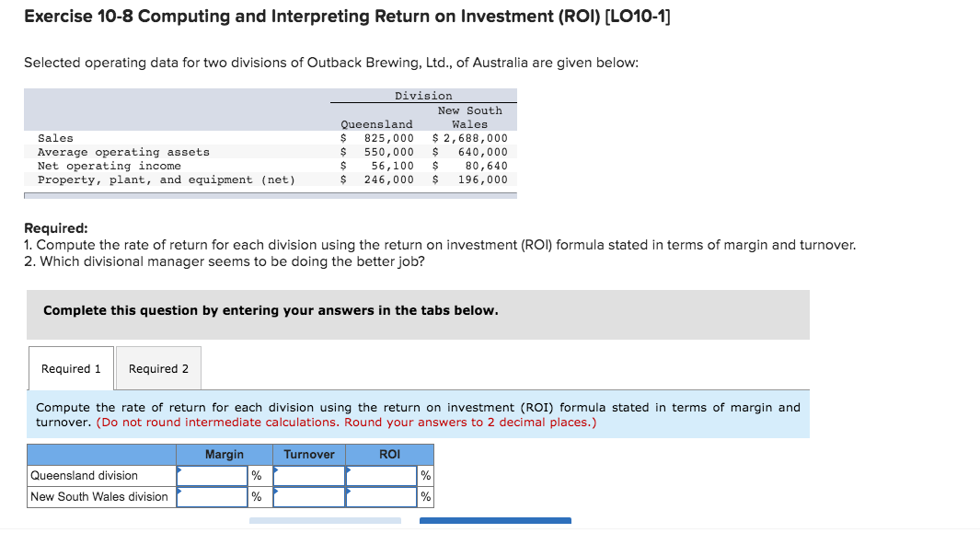
Task: Click the ROI column header
Action: (x=389, y=454)
